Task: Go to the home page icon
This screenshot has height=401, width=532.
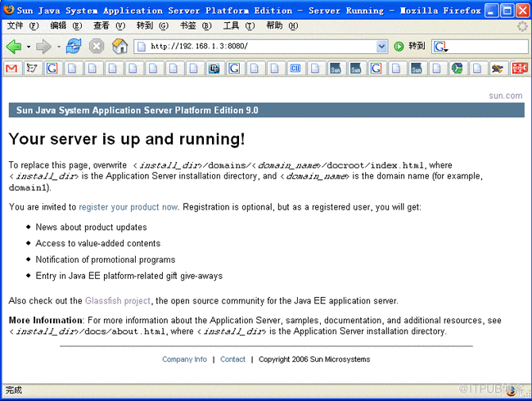Action: click(119, 46)
